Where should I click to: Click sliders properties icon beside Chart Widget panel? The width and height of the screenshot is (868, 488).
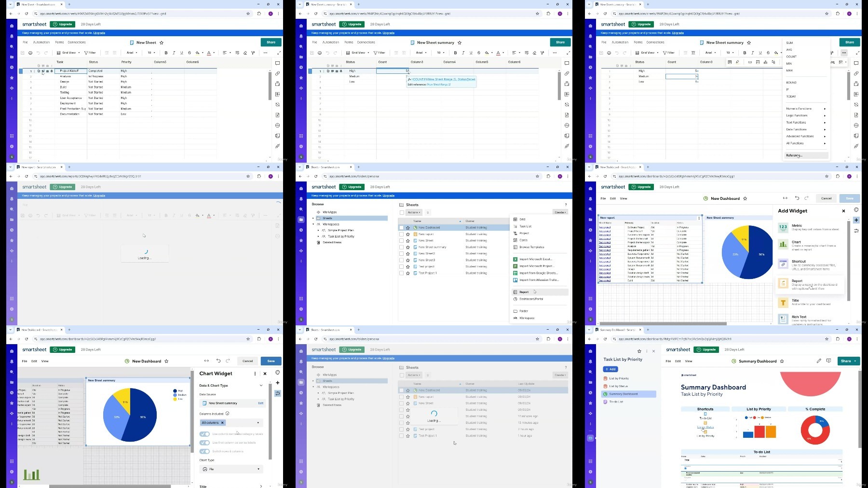pos(278,393)
